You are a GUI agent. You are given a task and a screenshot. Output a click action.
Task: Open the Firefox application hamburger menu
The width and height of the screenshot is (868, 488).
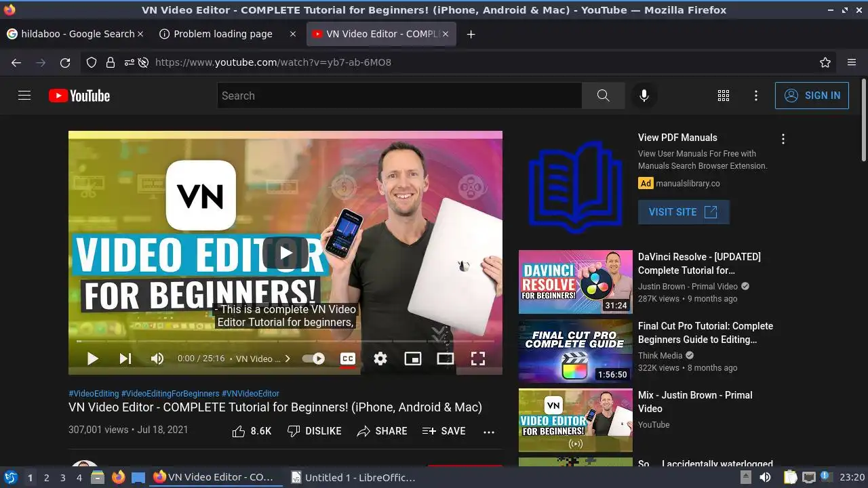click(852, 62)
